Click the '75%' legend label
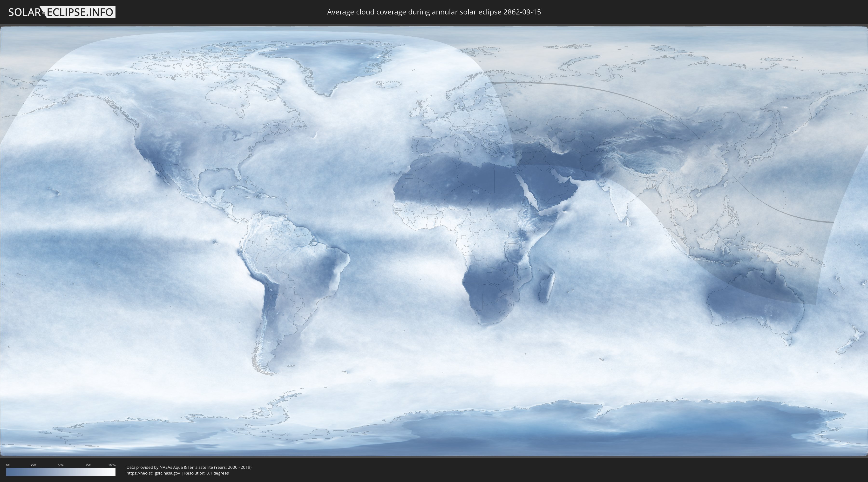 pyautogui.click(x=88, y=465)
